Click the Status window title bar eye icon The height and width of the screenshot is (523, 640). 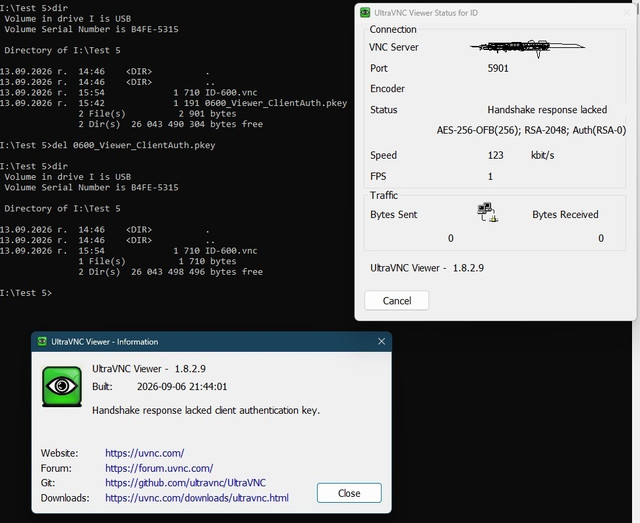click(365, 13)
